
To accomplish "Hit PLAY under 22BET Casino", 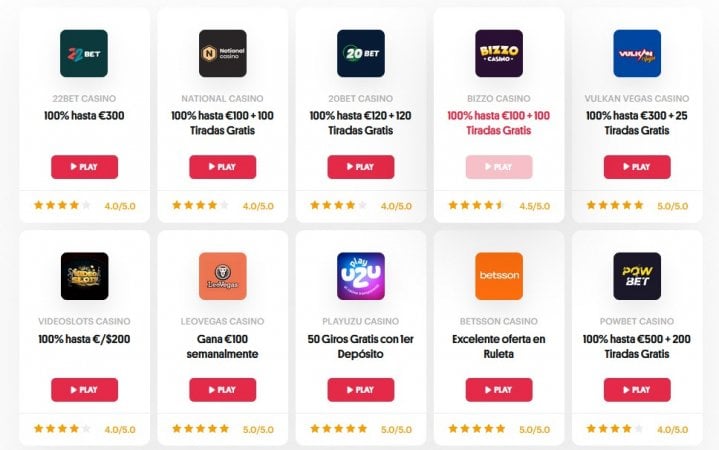I will click(84, 167).
